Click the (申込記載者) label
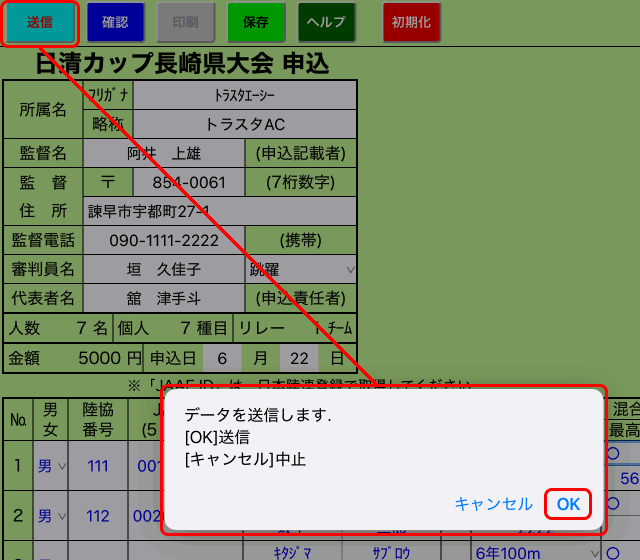The height and width of the screenshot is (560, 640). (301, 153)
